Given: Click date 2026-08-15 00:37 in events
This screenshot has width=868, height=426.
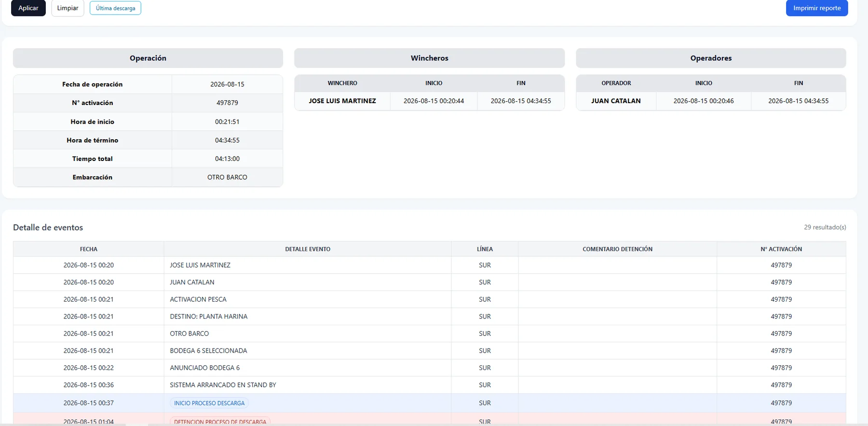Looking at the screenshot, I should pos(89,403).
